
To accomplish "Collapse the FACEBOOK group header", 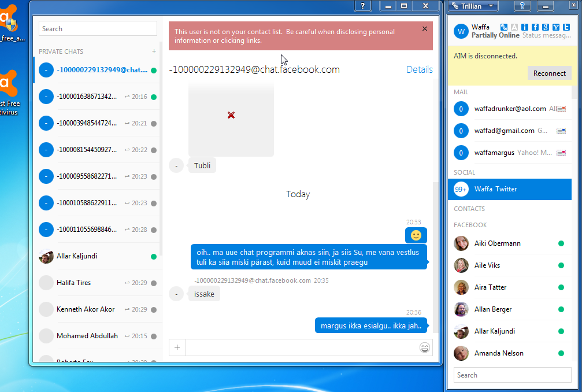I will pos(470,225).
